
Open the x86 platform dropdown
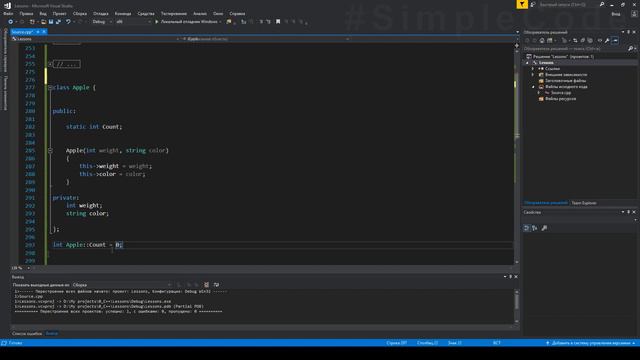pos(133,22)
